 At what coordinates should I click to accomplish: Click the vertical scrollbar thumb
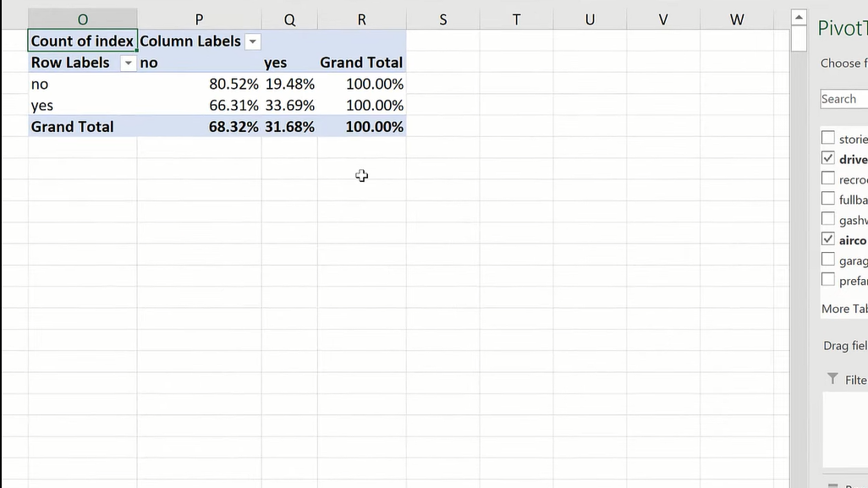(799, 39)
